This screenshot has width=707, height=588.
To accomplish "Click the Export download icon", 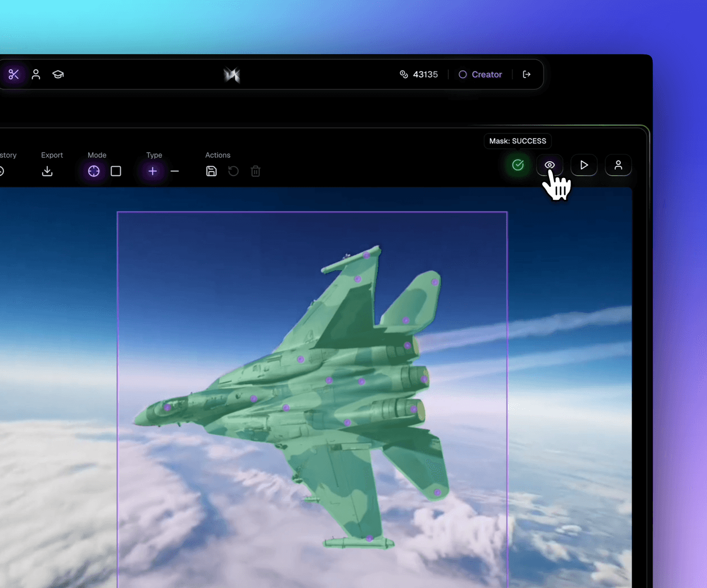I will 47,171.
